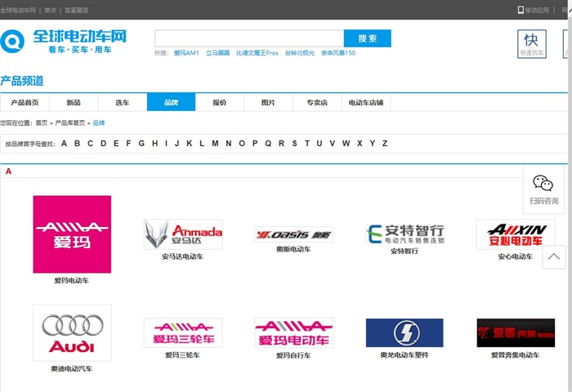
Task: Select the 图片 tab
Action: pos(268,102)
